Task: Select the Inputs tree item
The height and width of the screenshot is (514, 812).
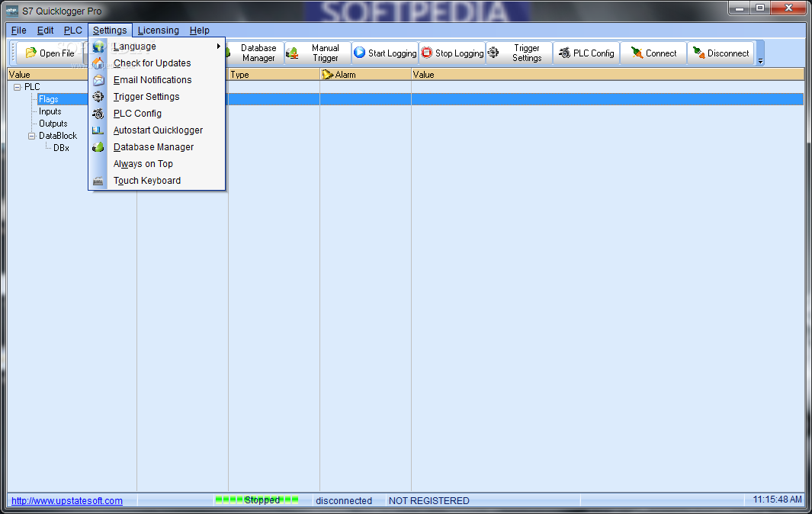Action: tap(50, 111)
